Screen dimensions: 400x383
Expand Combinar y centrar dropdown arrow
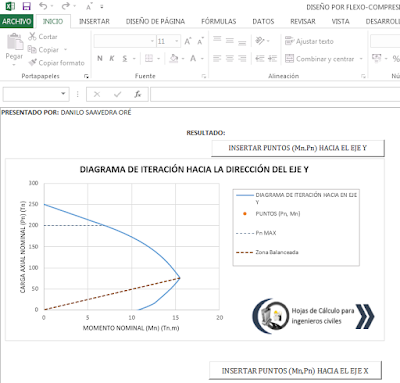coord(361,59)
